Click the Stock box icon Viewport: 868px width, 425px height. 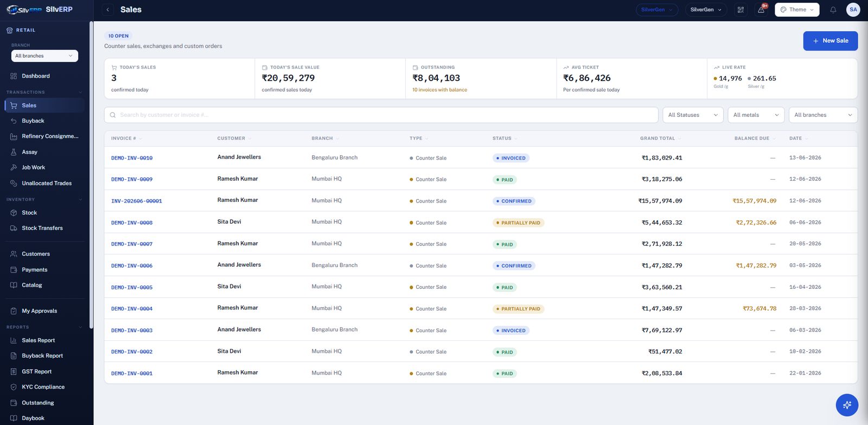(x=14, y=213)
